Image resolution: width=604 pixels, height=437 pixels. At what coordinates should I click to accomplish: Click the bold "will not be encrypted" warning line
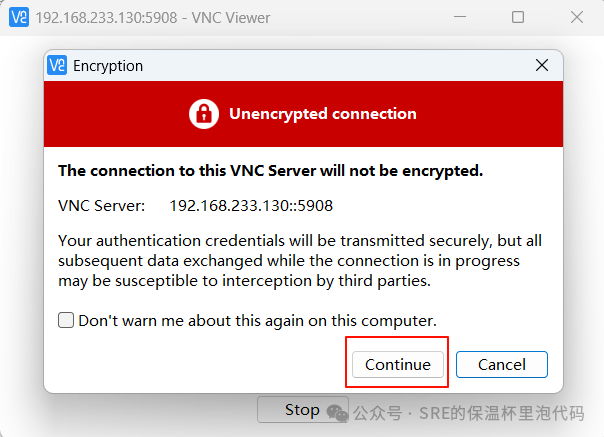click(x=270, y=171)
